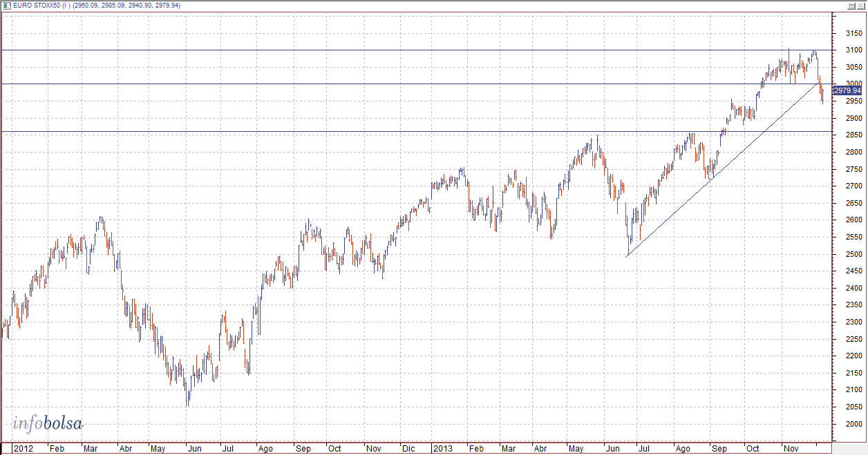
Task: Maximize the chart panel
Action: tap(851, 6)
